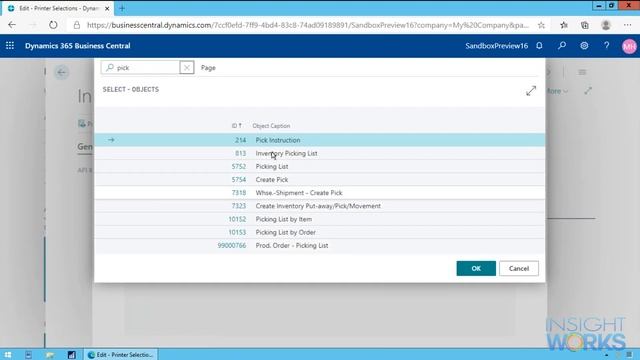Click the back arrow on the background page

62,73
